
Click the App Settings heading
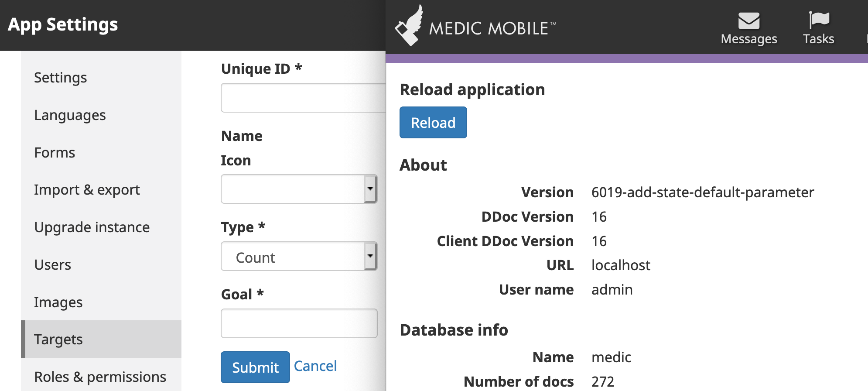tap(63, 24)
